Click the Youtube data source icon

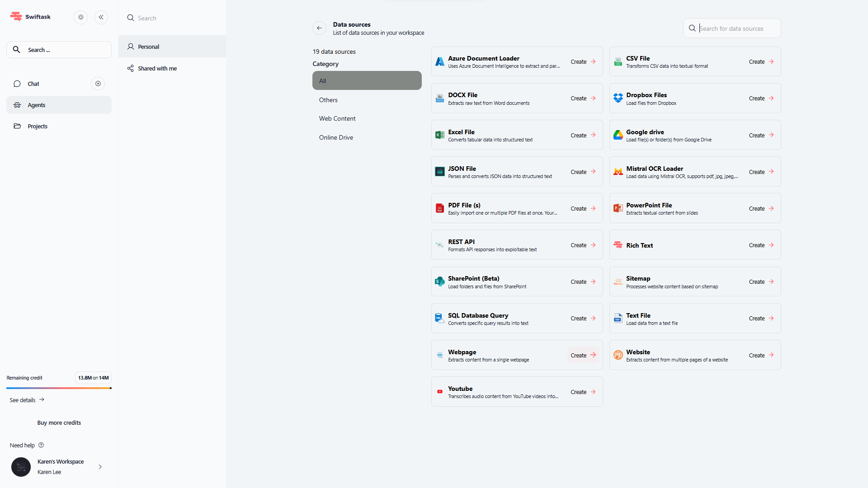(x=440, y=392)
